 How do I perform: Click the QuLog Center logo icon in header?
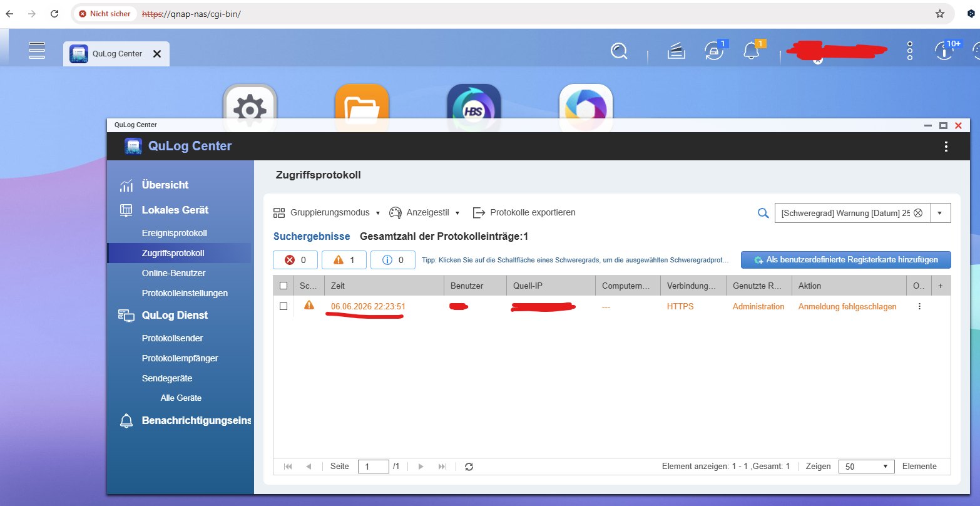pos(133,146)
